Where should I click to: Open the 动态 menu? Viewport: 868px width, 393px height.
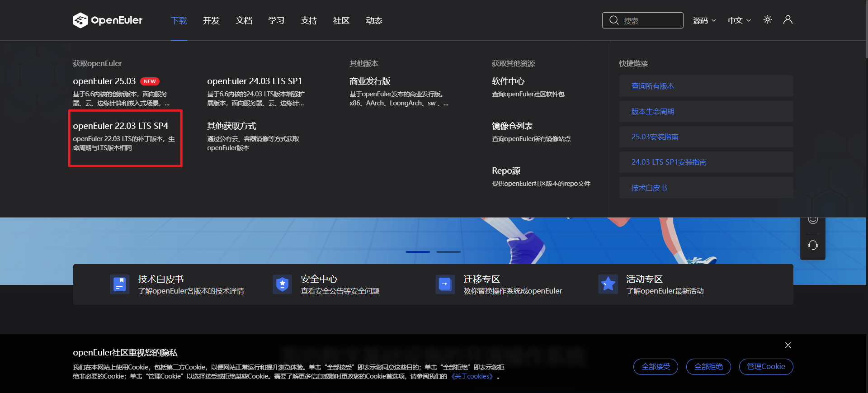(x=374, y=20)
